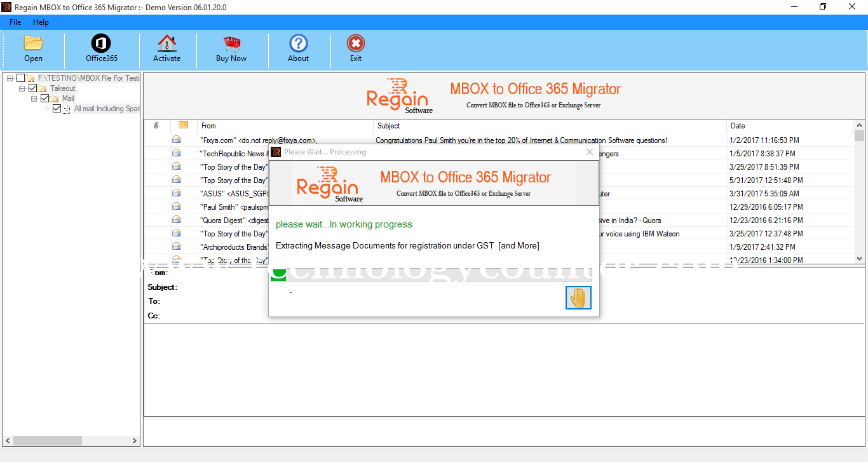Screen dimensions: 868x462
Task: Click the file icon beside All mail Including Spam
Action: (67, 109)
